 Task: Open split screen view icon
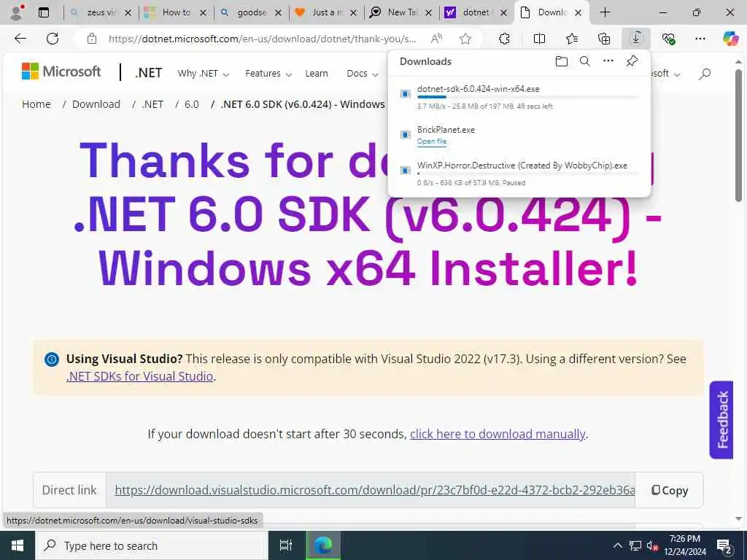coord(539,39)
